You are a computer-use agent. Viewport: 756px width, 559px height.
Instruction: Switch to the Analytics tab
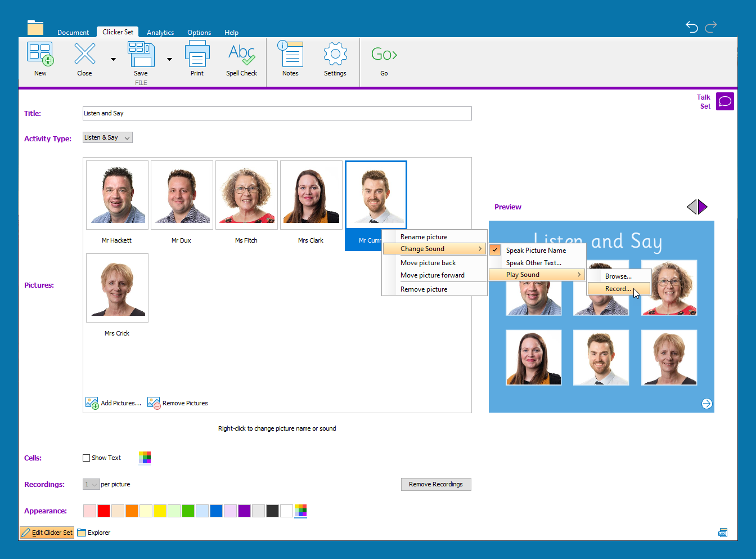[160, 33]
